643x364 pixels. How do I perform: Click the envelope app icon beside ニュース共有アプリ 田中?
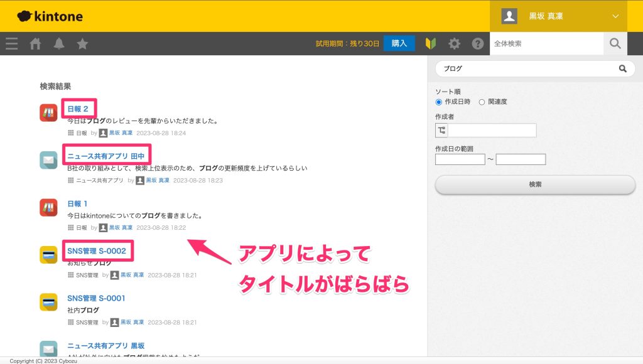48,160
